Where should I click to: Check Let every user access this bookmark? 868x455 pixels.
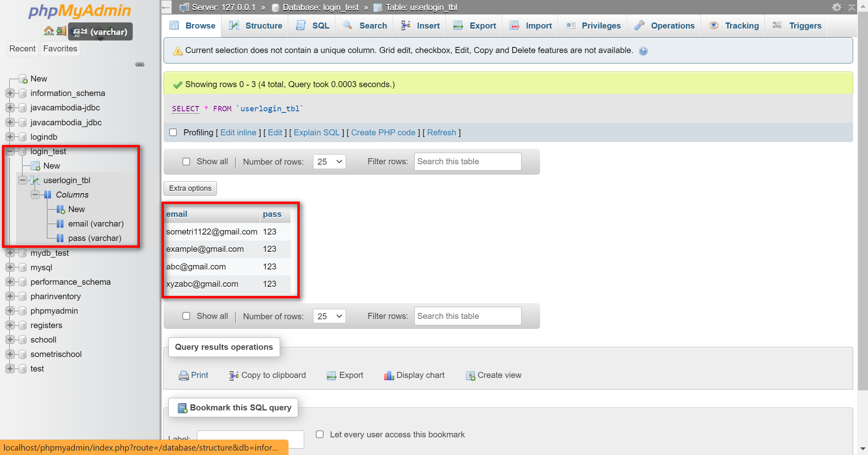click(x=320, y=435)
